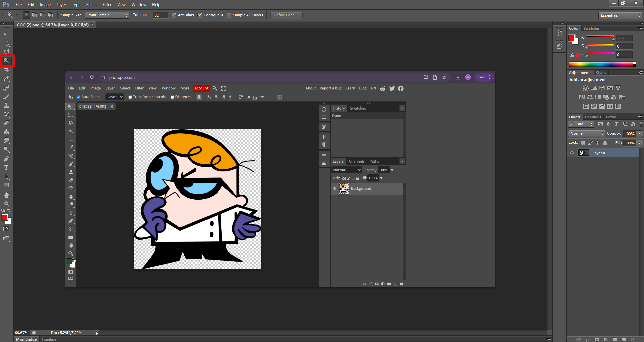Select the Clone Stamp tool in Photoshop
Image resolution: width=644 pixels, height=342 pixels.
pyautogui.click(x=6, y=105)
